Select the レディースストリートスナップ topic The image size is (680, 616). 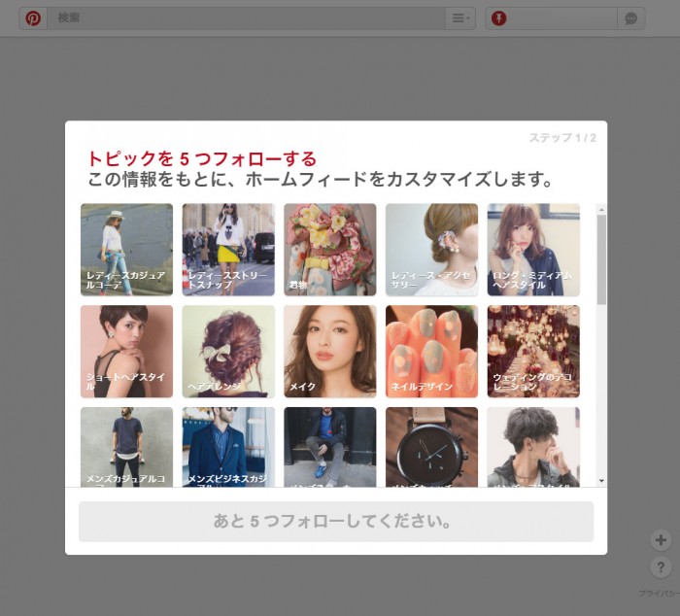228,250
